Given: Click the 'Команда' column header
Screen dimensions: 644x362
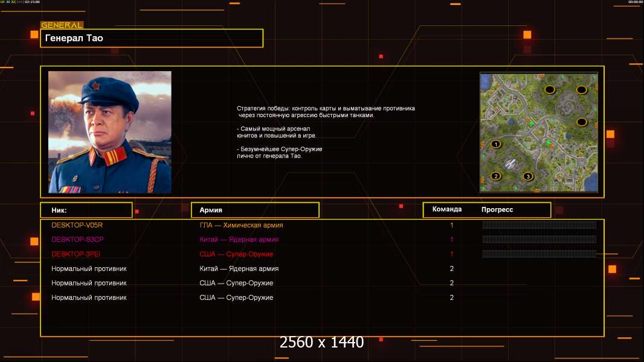Looking at the screenshot, I should (447, 209).
